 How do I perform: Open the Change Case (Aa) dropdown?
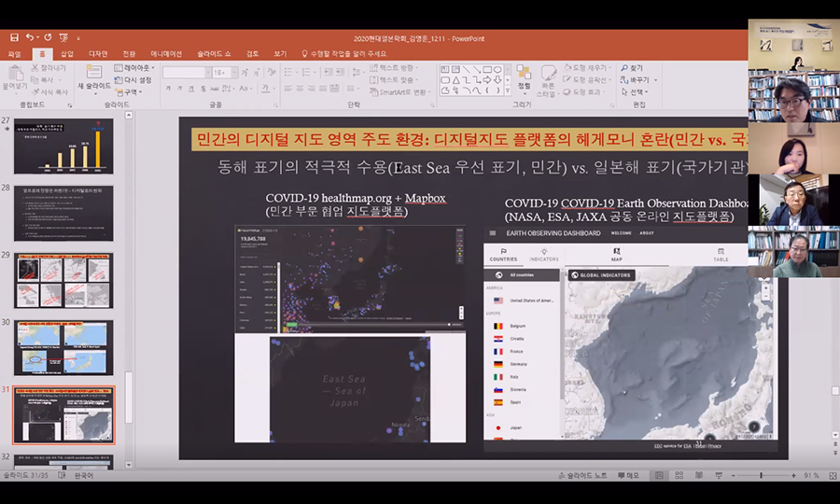tap(245, 89)
